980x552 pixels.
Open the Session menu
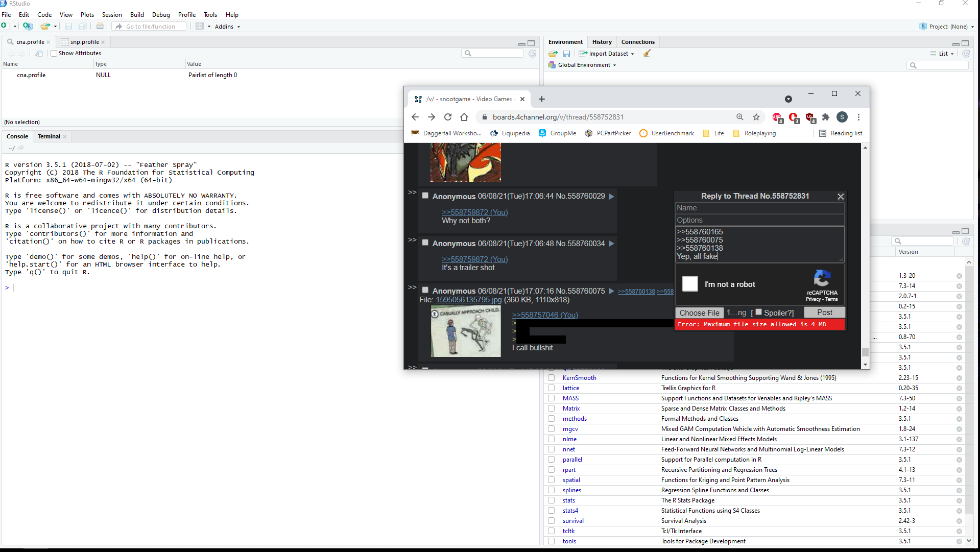pos(112,15)
